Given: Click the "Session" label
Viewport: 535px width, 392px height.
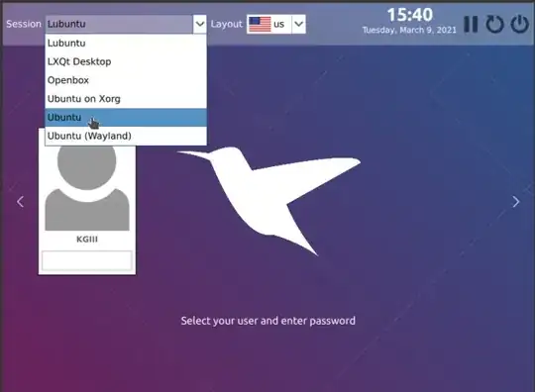Looking at the screenshot, I should (24, 24).
